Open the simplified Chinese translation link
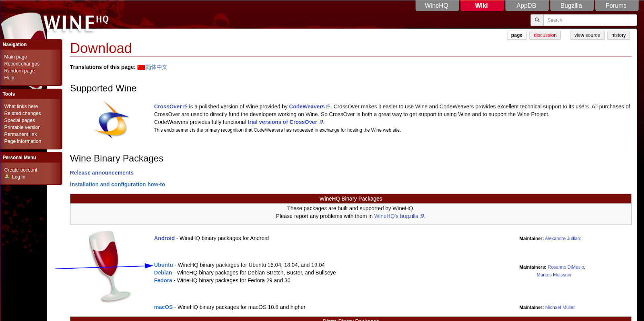Screen dimensions: 644x321 [157, 67]
